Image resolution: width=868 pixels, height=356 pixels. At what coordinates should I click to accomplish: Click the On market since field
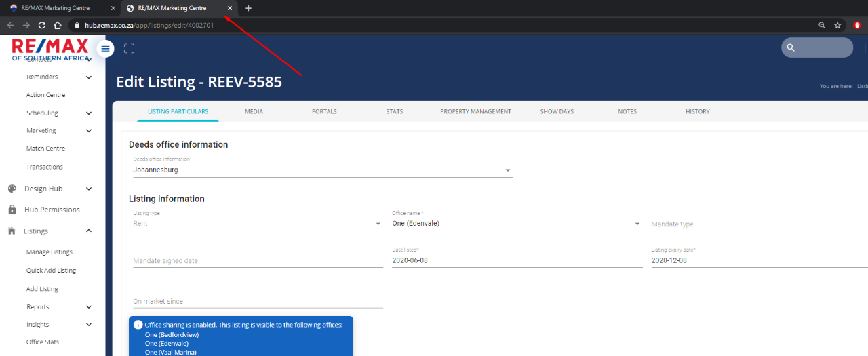click(258, 301)
